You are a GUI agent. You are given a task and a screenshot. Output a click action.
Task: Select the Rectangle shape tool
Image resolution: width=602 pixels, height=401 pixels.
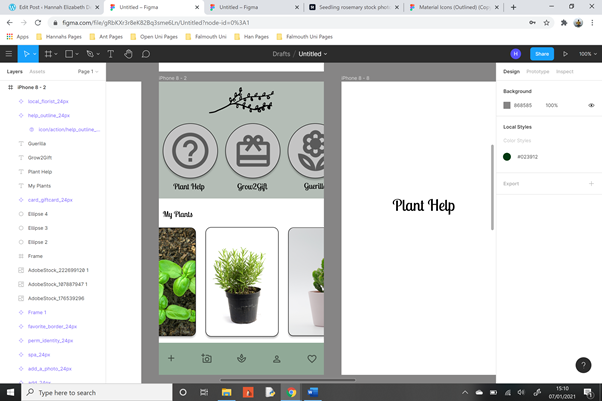(x=70, y=54)
